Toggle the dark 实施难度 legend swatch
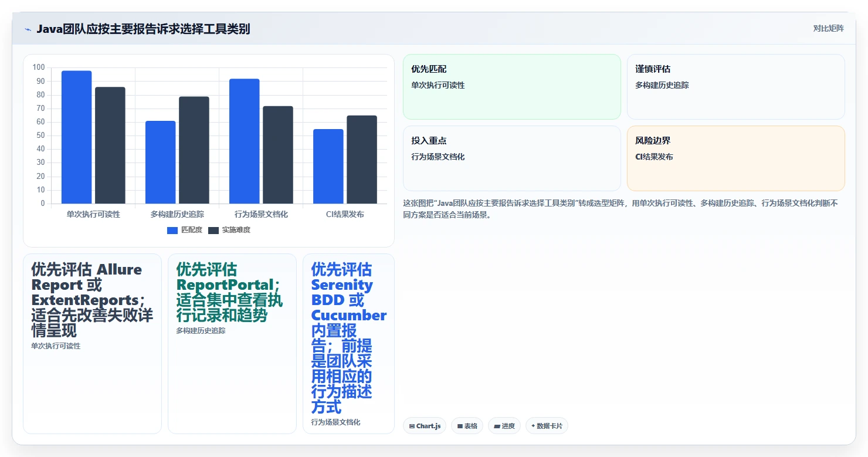The image size is (868, 457). pos(213,230)
